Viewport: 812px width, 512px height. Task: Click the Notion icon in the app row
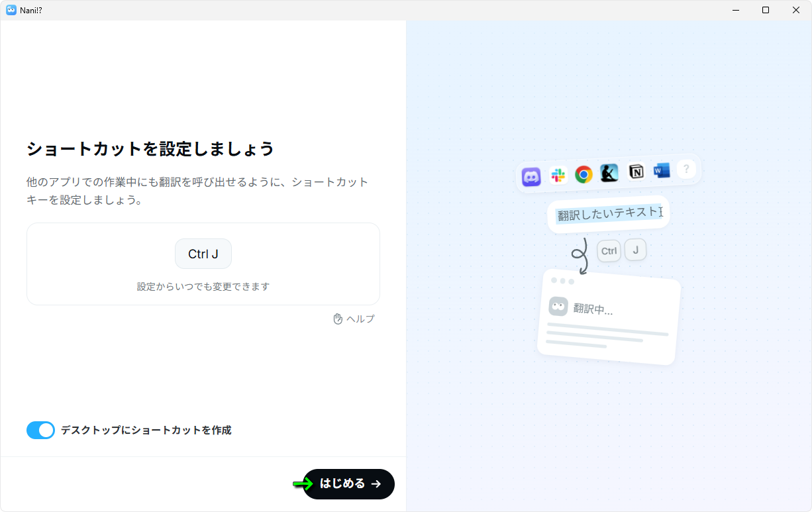click(636, 172)
